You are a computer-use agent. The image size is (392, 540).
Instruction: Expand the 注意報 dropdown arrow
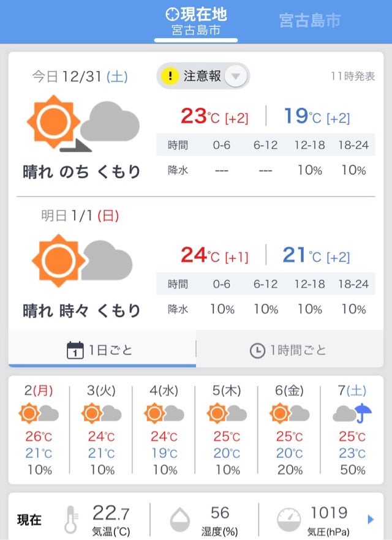tap(236, 76)
